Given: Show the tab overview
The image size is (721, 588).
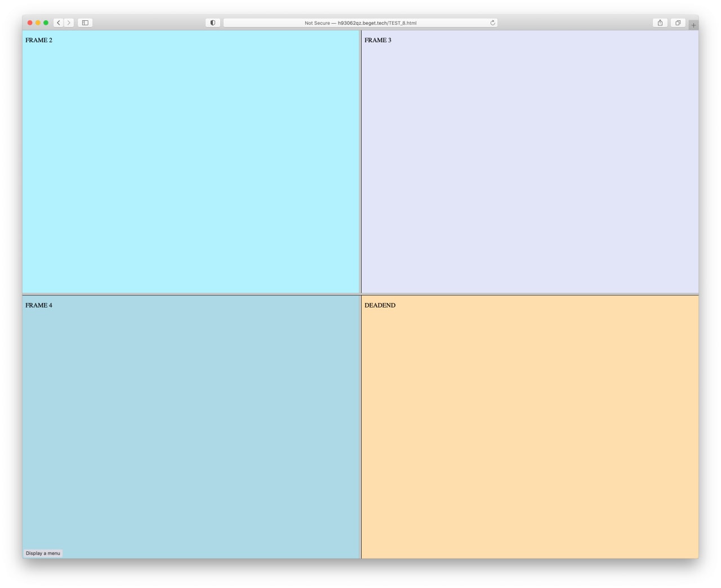Looking at the screenshot, I should (x=678, y=23).
